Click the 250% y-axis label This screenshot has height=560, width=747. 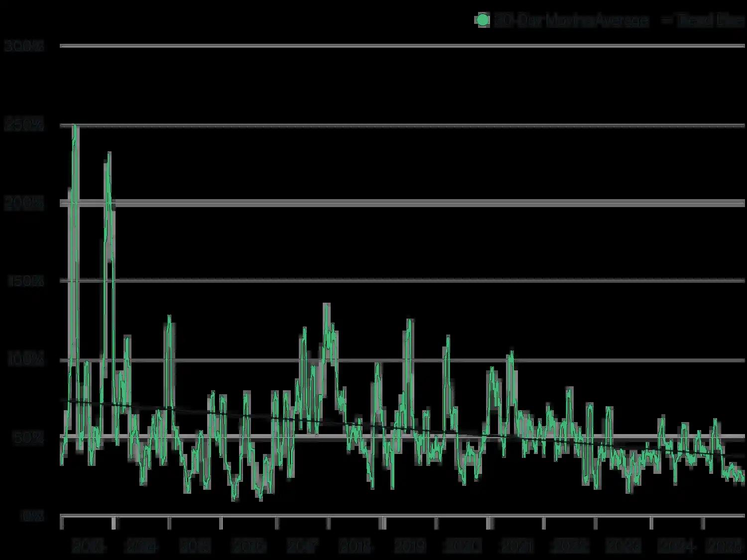click(24, 124)
